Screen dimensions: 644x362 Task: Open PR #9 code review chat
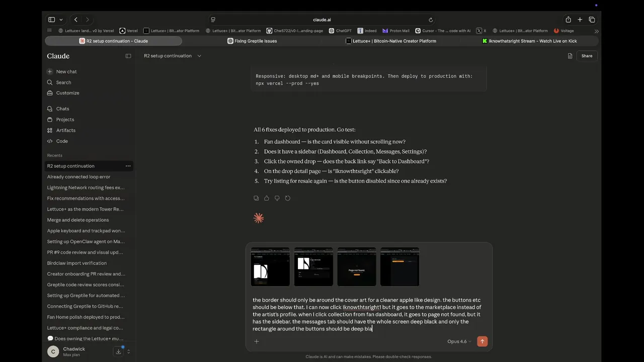85,252
